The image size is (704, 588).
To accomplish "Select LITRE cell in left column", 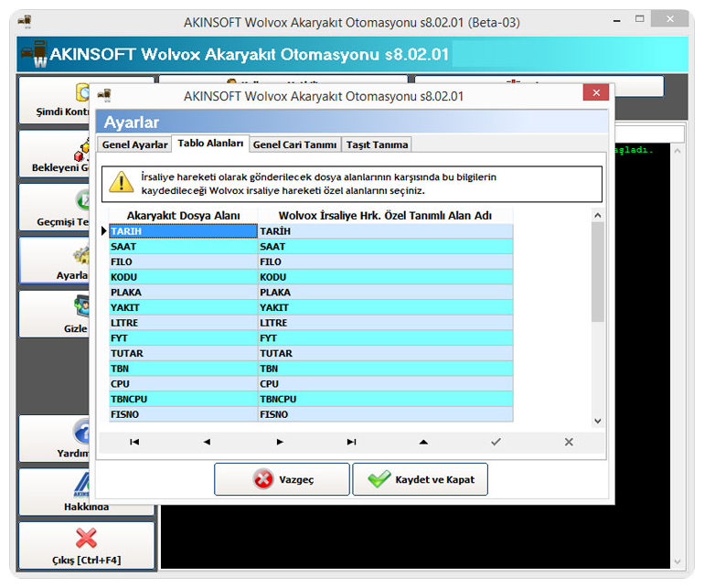I will point(183,323).
